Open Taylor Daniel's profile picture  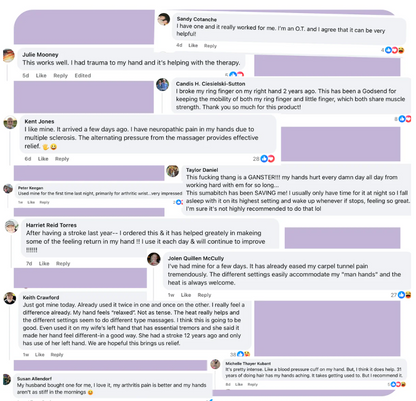[172, 171]
